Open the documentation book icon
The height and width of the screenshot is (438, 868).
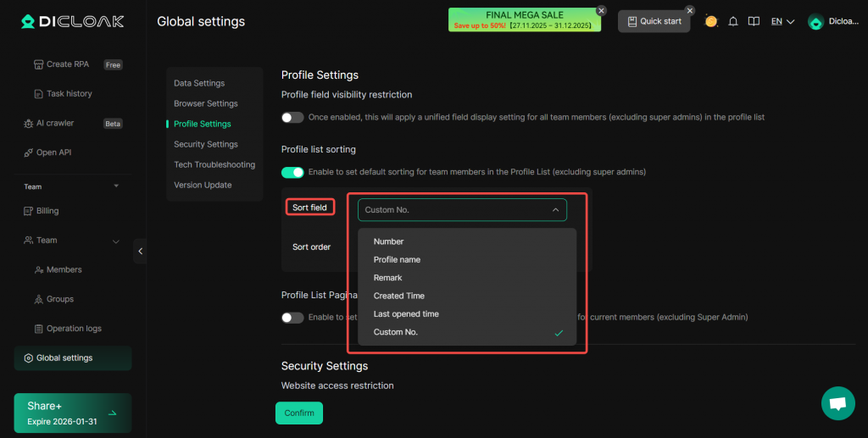[x=754, y=21]
